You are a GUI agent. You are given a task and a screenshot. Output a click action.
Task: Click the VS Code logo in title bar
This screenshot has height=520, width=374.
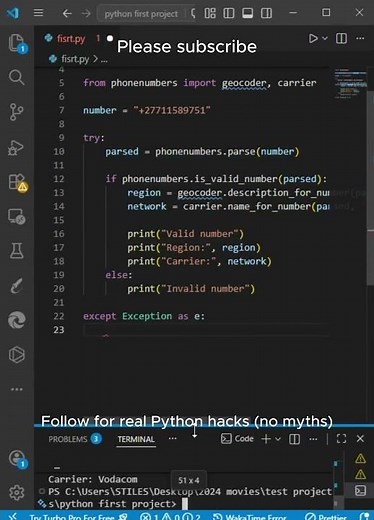coord(13,13)
